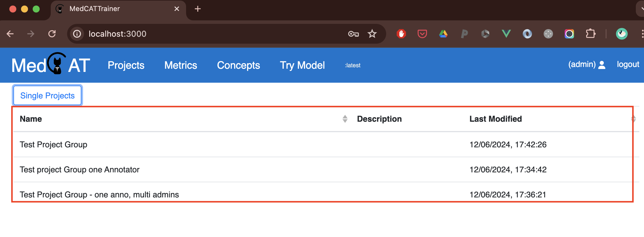Image resolution: width=644 pixels, height=237 pixels.
Task: Select the Single Projects tab
Action: click(48, 95)
